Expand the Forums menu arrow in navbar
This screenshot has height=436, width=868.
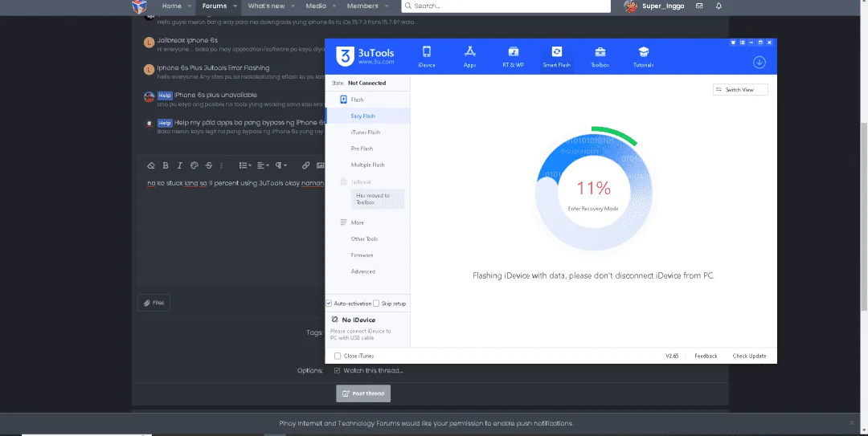pos(235,6)
